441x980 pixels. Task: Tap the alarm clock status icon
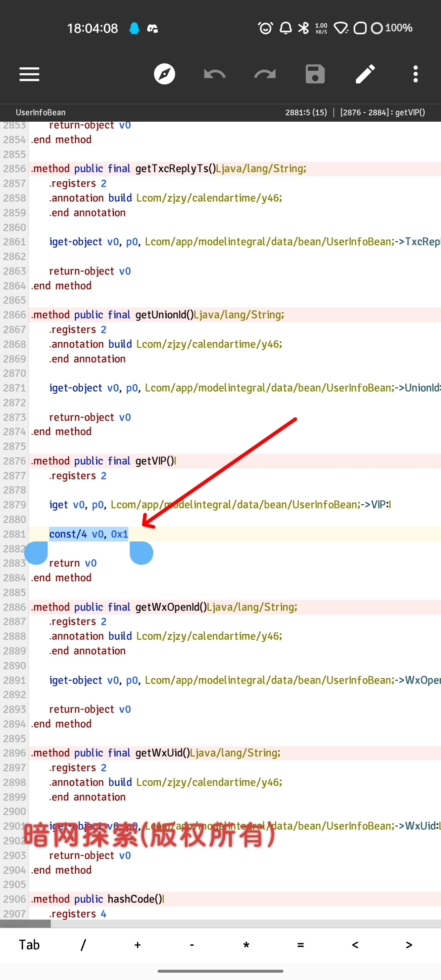(x=265, y=28)
